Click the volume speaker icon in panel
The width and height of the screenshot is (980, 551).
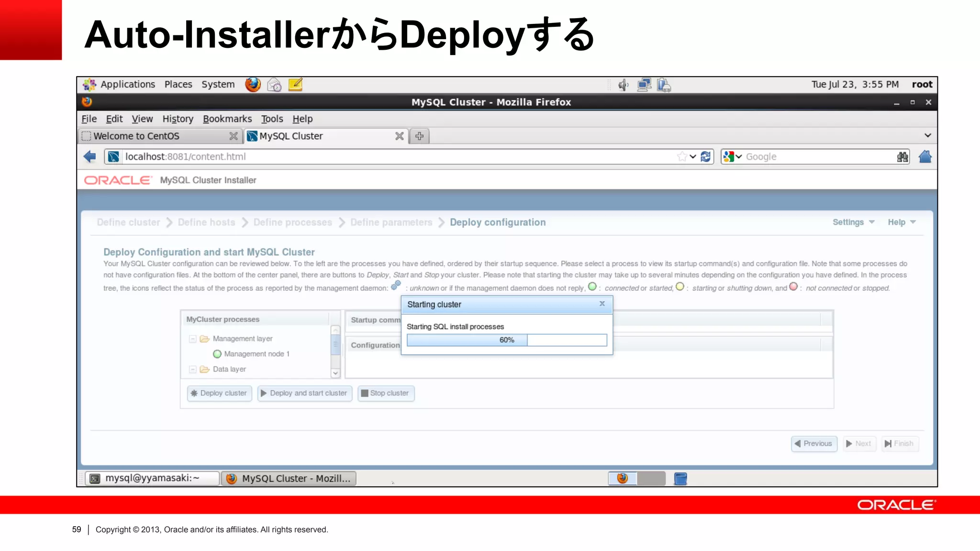pos(623,85)
